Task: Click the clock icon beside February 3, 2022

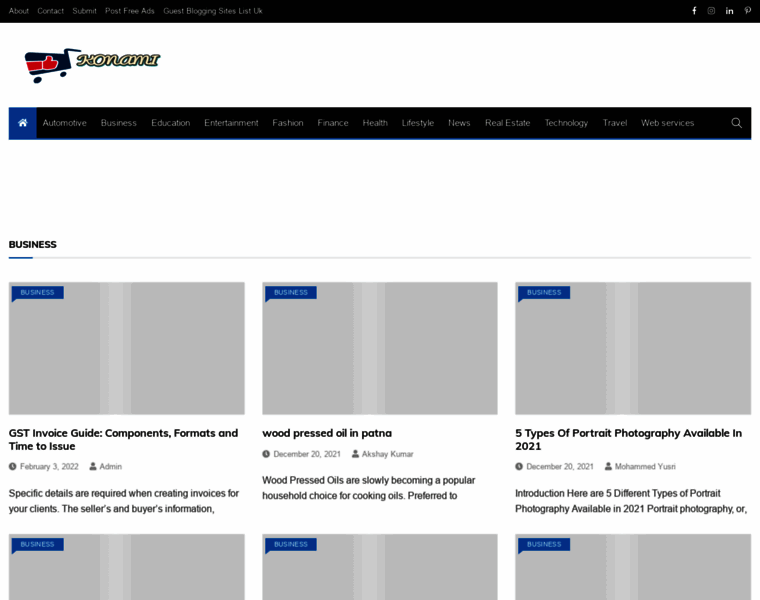Action: [13, 467]
